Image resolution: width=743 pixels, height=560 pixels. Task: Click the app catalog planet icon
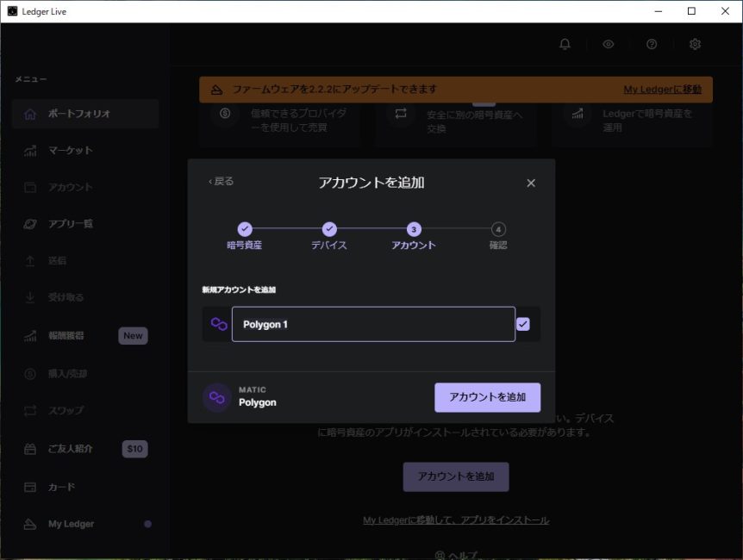pos(30,224)
